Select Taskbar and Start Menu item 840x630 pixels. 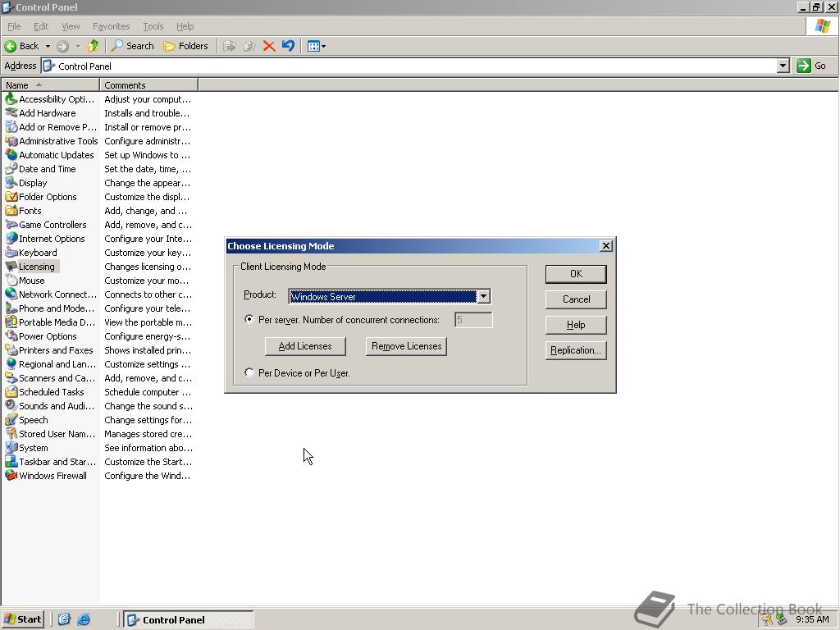[51, 461]
